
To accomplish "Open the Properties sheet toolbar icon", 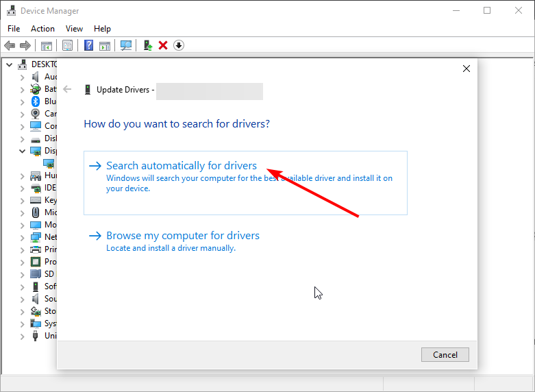I will 68,45.
